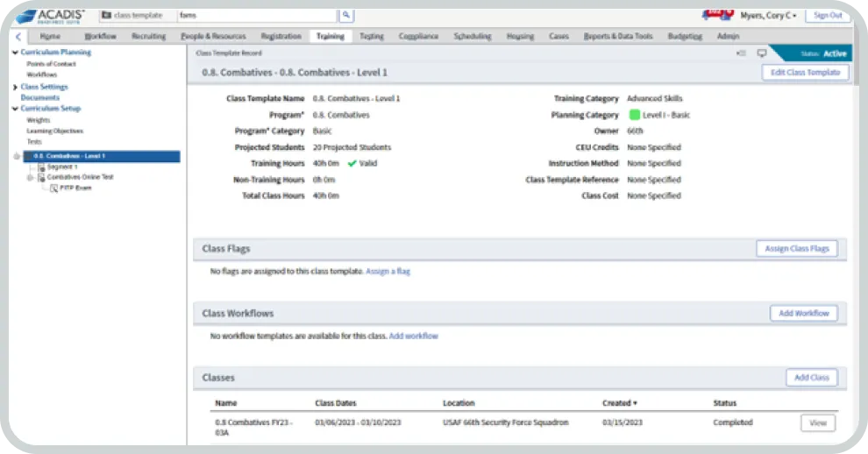
Task: Collapse the sidebar with back arrow
Action: coord(19,37)
